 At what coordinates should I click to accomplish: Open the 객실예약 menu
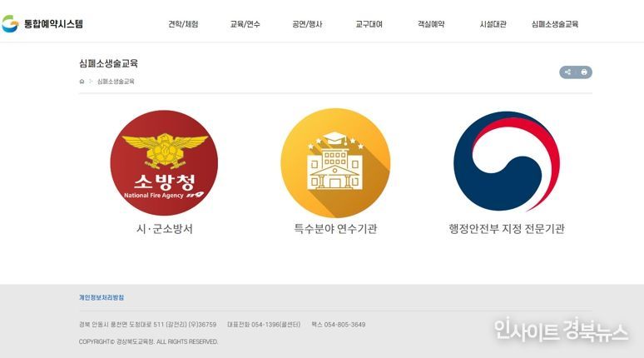(x=431, y=24)
